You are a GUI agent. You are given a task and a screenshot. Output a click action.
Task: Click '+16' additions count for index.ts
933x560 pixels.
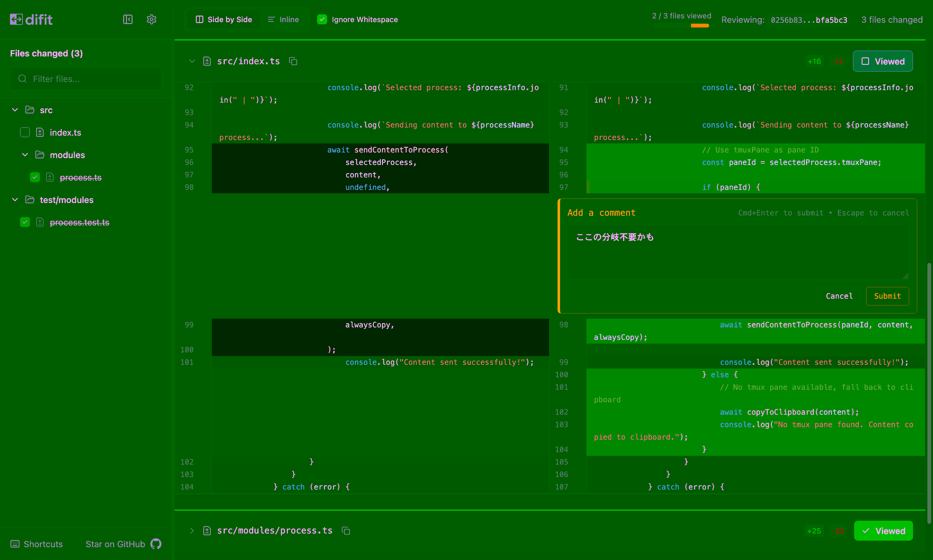coord(814,61)
